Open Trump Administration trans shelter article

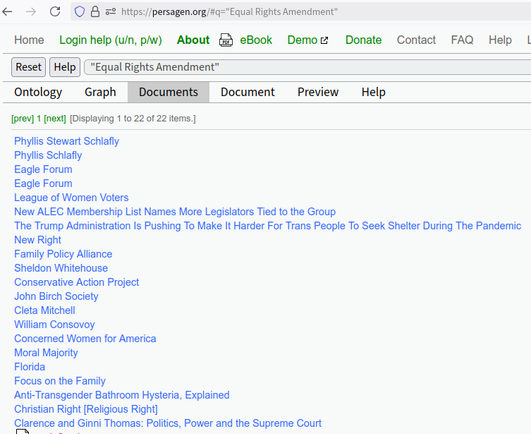tap(268, 226)
